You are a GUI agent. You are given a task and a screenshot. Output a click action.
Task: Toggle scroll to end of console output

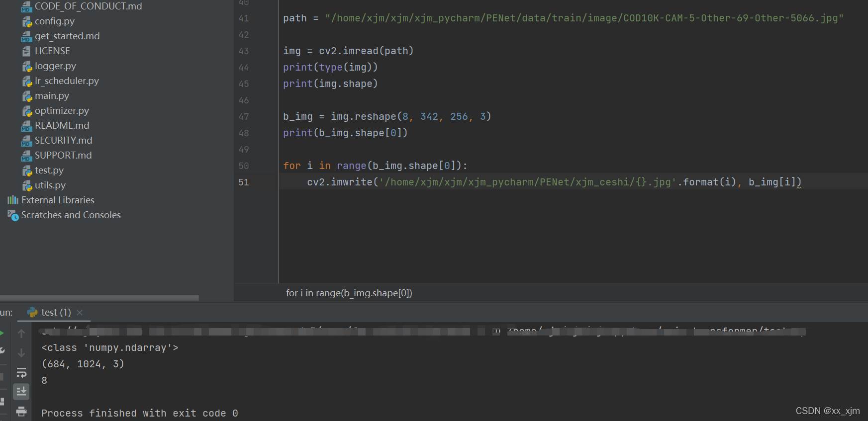[x=21, y=392]
